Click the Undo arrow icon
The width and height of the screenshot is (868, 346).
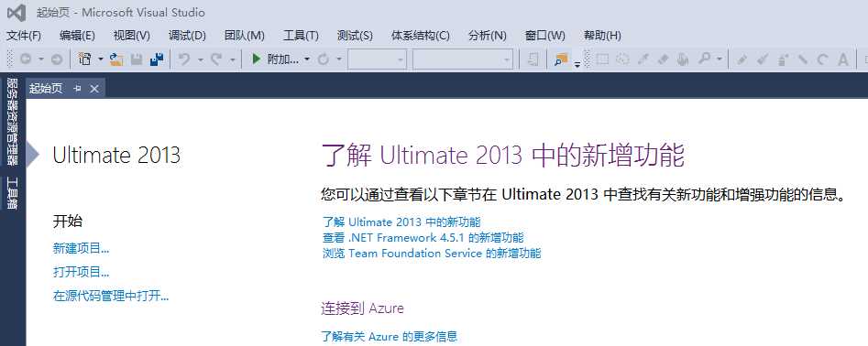184,59
